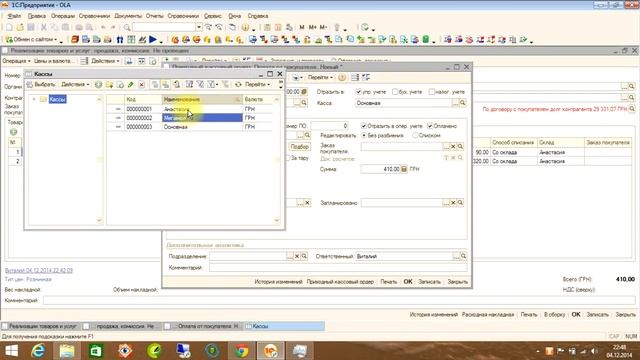The height and width of the screenshot is (360, 640).
Task: Click the green add row icon in Товары table
Action: (x=13, y=132)
